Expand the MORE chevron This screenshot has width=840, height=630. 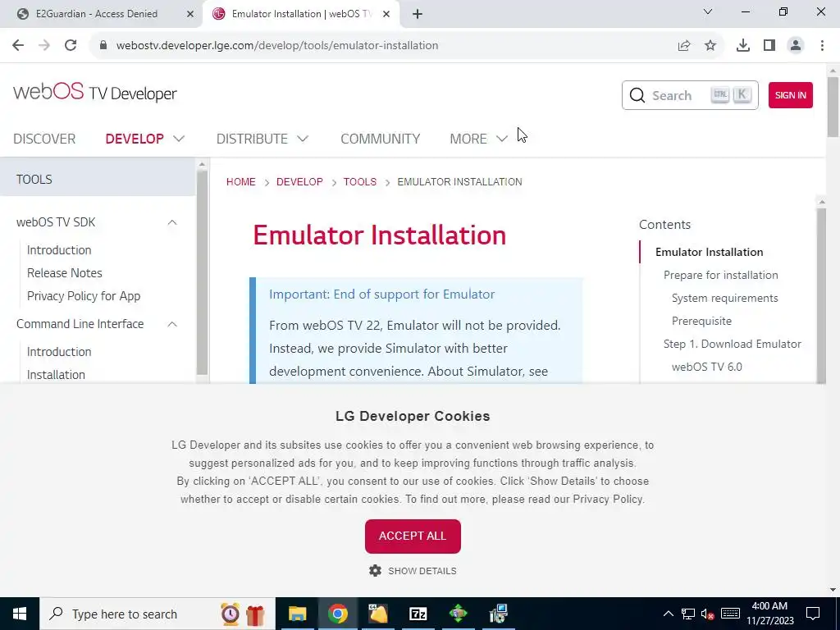coord(502,139)
